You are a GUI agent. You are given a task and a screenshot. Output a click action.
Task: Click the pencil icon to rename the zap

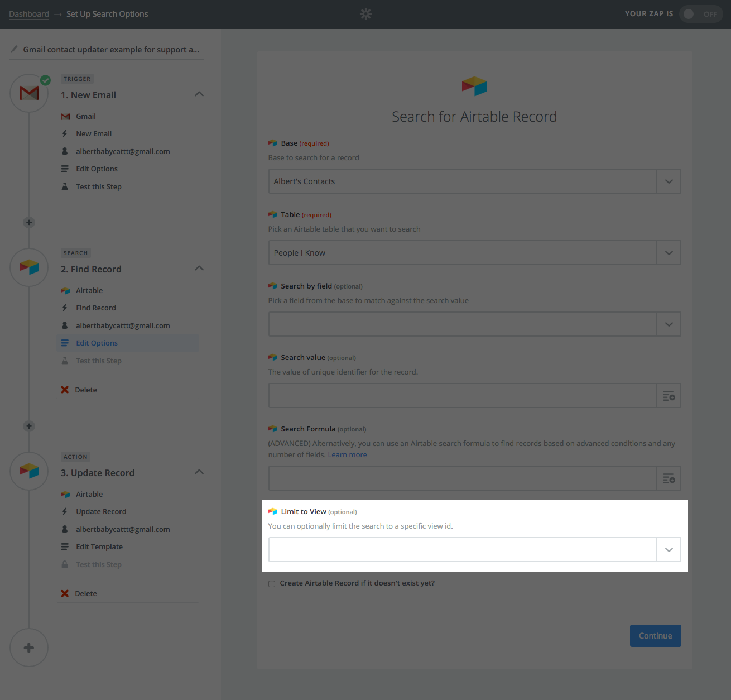point(14,49)
